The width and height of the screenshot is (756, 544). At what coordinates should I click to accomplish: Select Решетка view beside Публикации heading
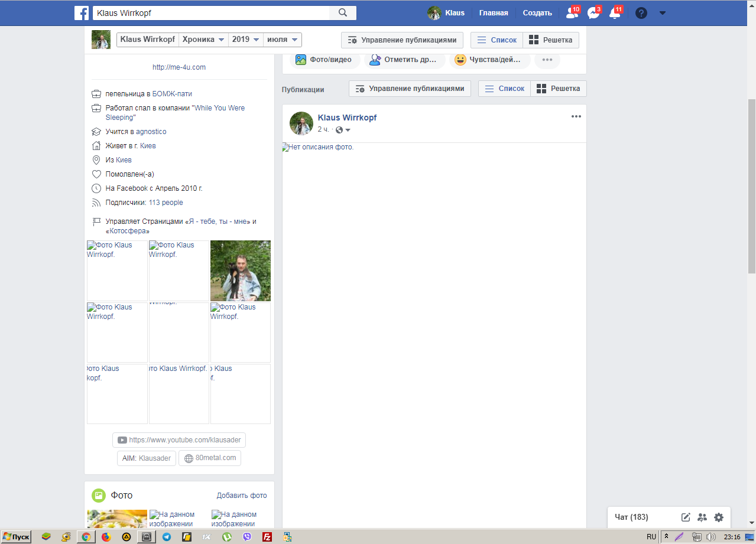tap(559, 89)
